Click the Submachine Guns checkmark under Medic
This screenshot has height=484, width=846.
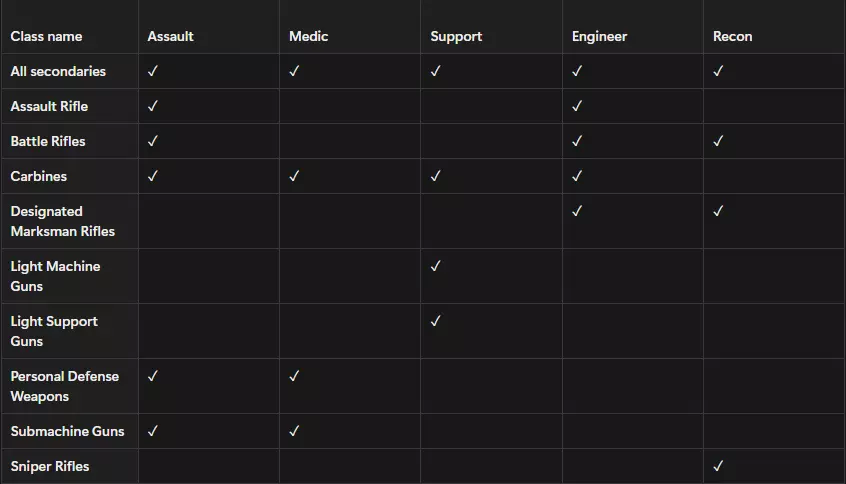coord(294,431)
